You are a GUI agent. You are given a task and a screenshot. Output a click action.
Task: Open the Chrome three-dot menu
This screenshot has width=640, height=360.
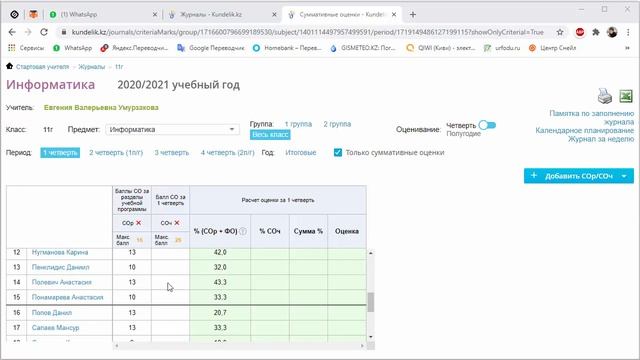click(x=628, y=32)
